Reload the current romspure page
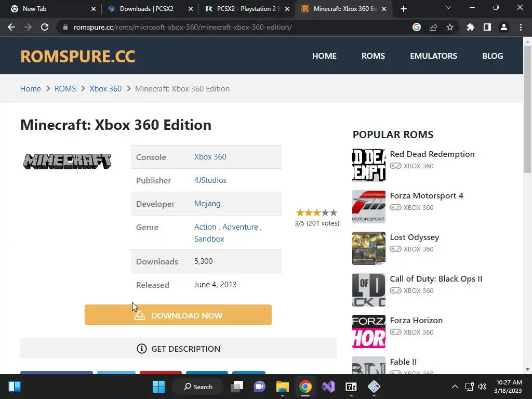Viewport: 532px width, 399px height. [45, 27]
